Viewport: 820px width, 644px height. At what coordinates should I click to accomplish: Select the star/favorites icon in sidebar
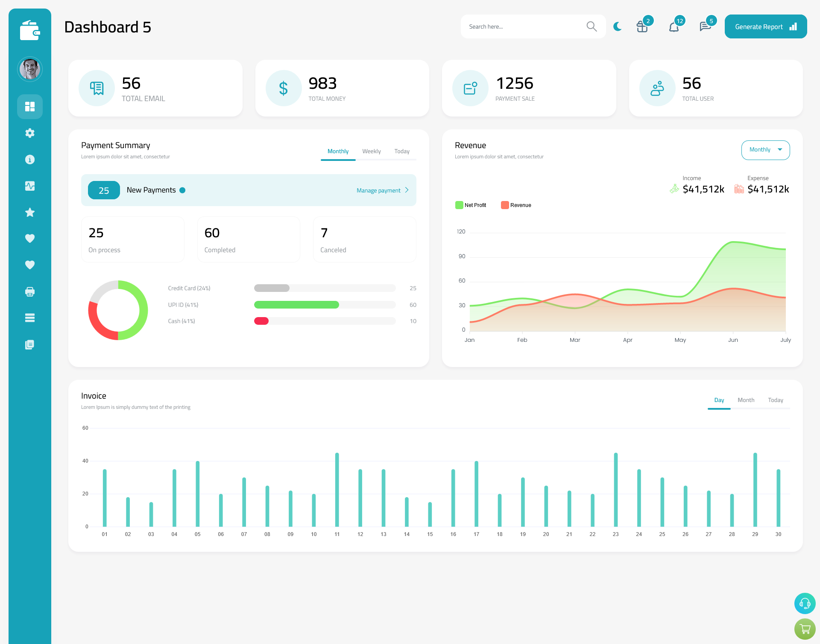pyautogui.click(x=30, y=212)
